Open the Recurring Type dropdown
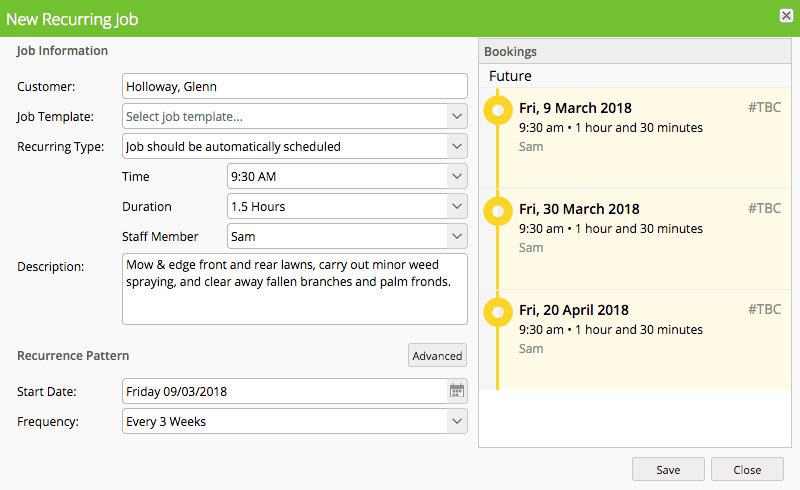The image size is (800, 490). pyautogui.click(x=456, y=146)
